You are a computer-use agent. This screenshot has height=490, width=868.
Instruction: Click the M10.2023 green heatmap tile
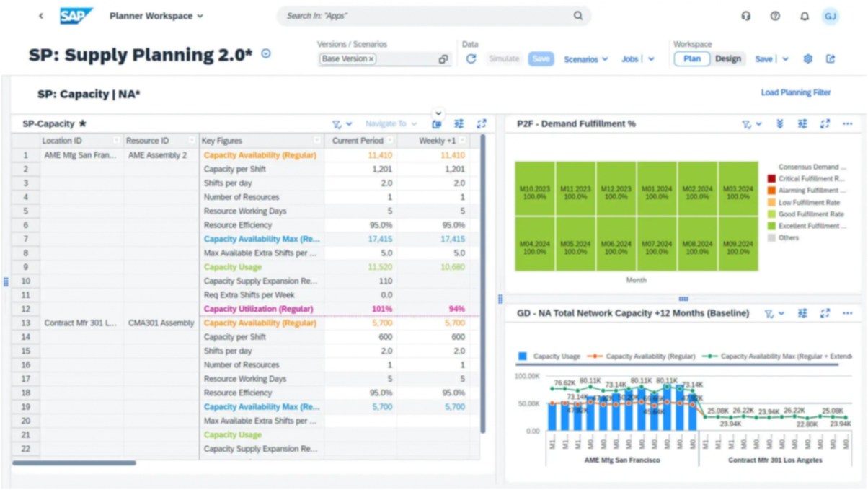(534, 189)
